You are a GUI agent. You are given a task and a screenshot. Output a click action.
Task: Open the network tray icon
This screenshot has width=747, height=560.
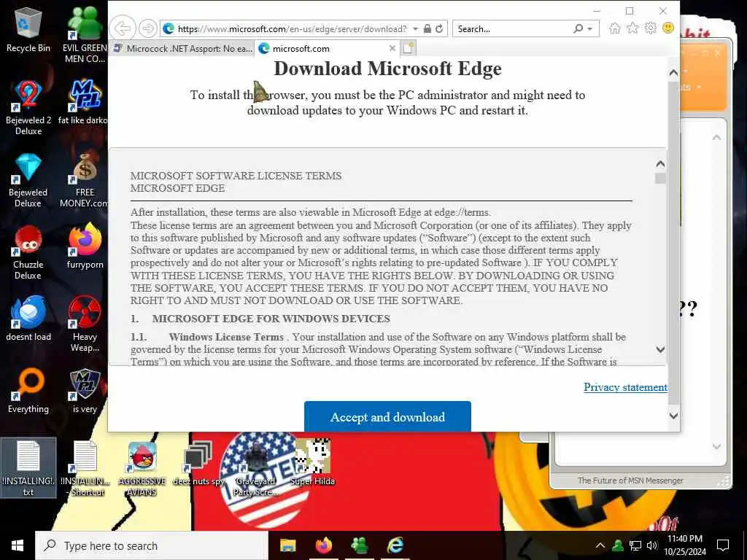click(635, 545)
